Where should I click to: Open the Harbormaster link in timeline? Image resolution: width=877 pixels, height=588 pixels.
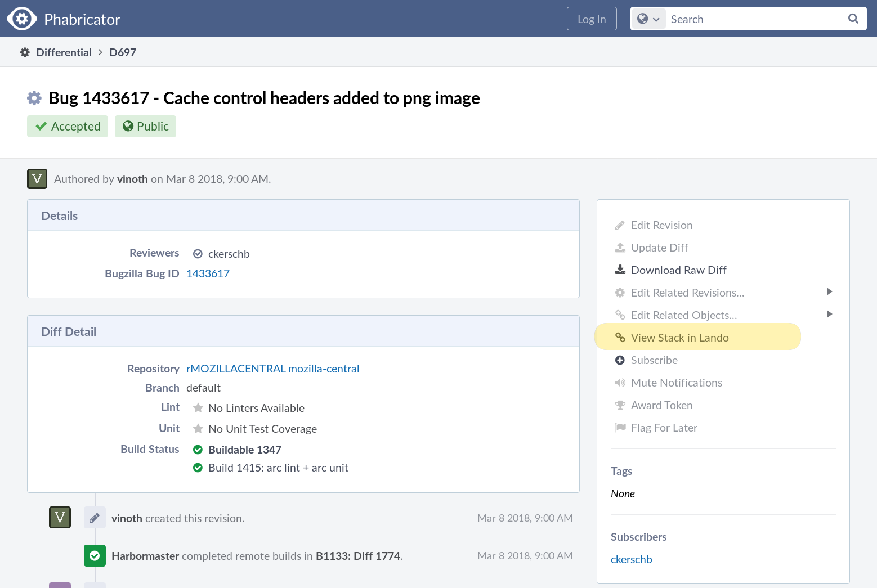click(145, 556)
